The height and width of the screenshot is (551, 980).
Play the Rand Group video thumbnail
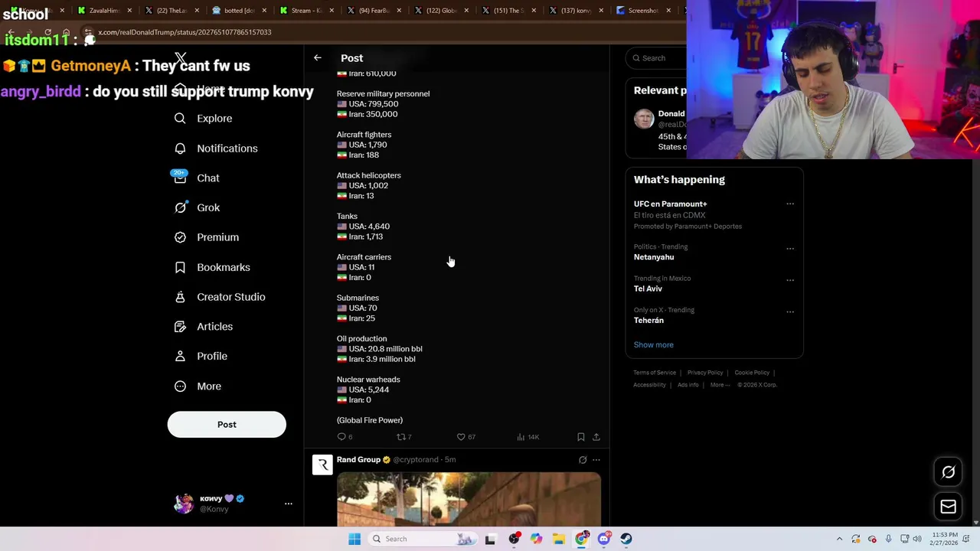(469, 500)
